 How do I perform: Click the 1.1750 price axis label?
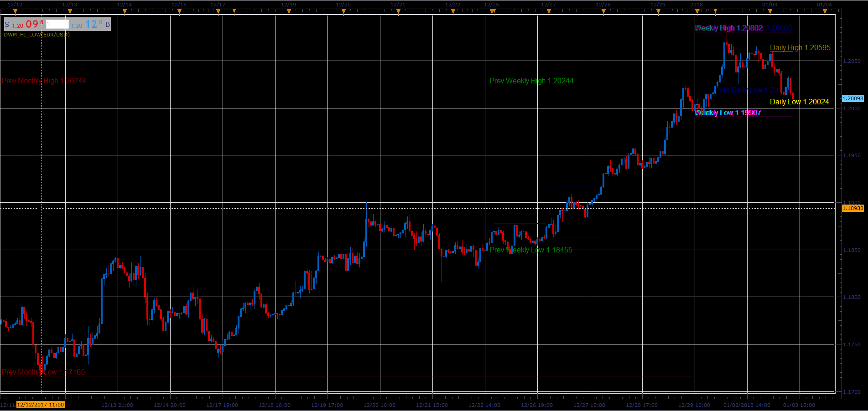coord(852,344)
